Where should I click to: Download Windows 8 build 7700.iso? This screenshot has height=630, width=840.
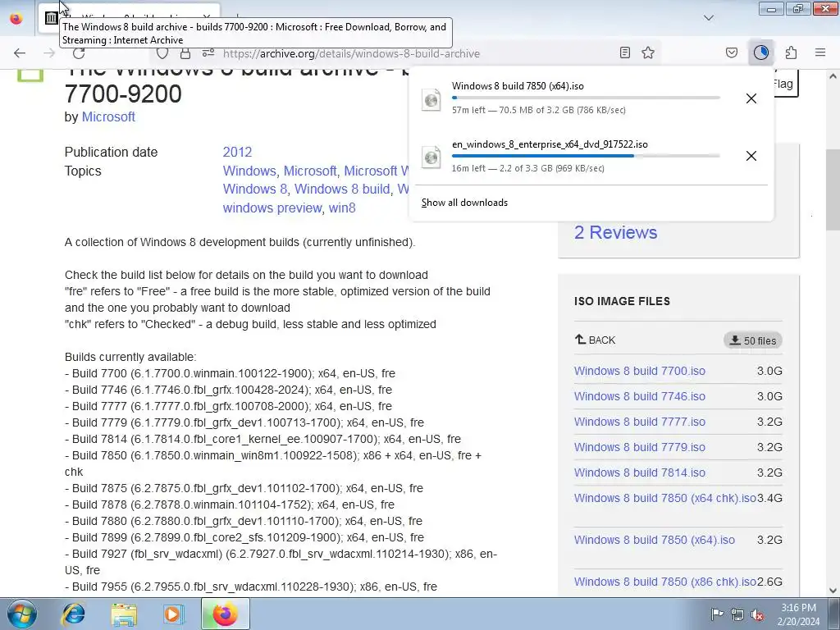pos(640,371)
